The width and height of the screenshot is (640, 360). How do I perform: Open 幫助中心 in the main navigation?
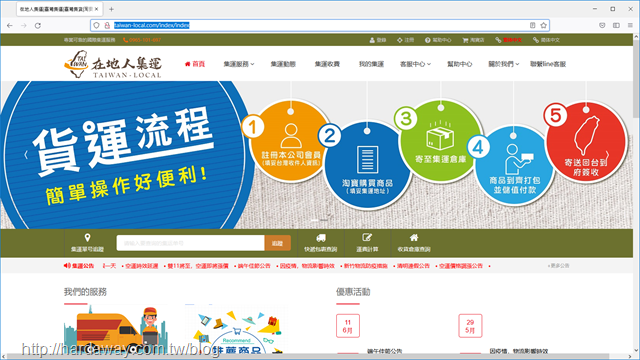460,64
